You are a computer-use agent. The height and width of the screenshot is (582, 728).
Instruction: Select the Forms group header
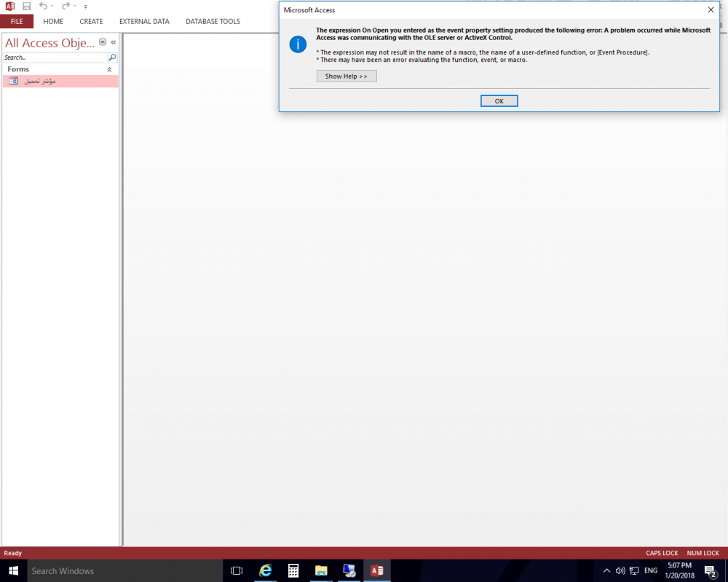(x=60, y=69)
